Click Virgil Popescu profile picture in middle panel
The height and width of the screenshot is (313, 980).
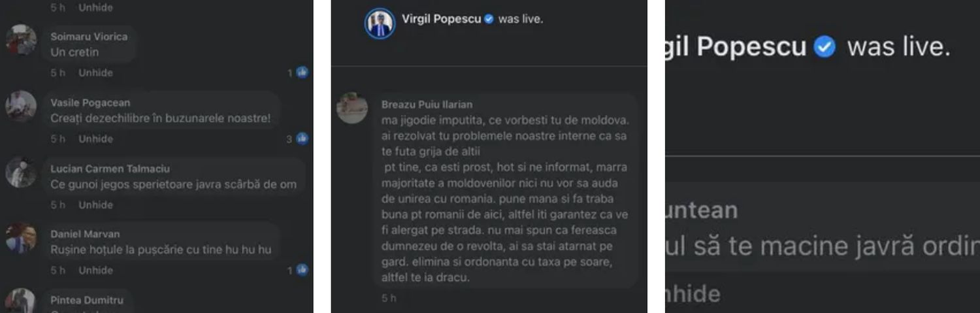coord(380,24)
